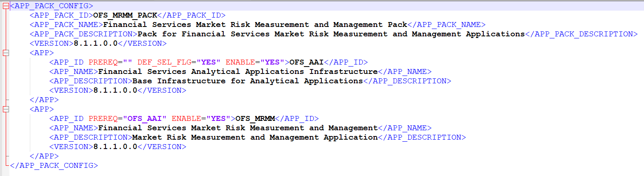644x176 pixels.
Task: Click version 8.1.1.0.0 directly below APP_PACK_DESCRIPTION
Action: (96, 43)
